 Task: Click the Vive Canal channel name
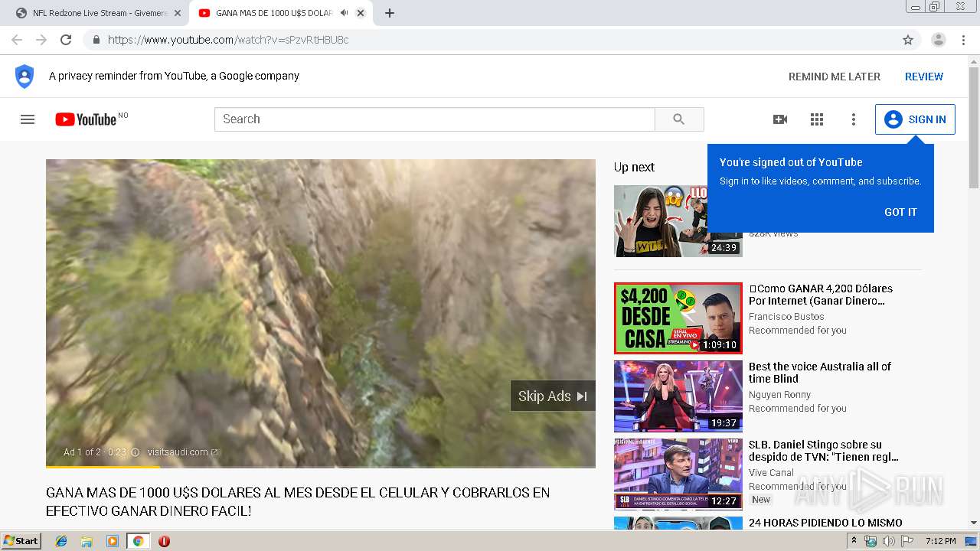pos(771,473)
